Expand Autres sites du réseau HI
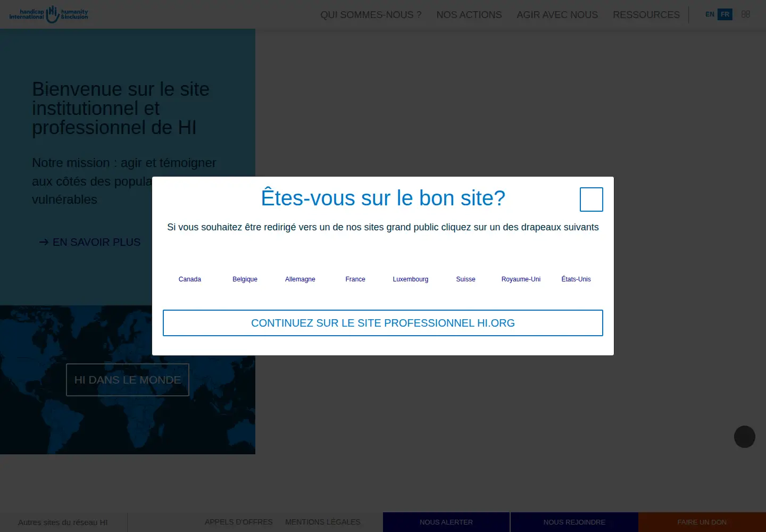This screenshot has width=766, height=532. (x=63, y=522)
